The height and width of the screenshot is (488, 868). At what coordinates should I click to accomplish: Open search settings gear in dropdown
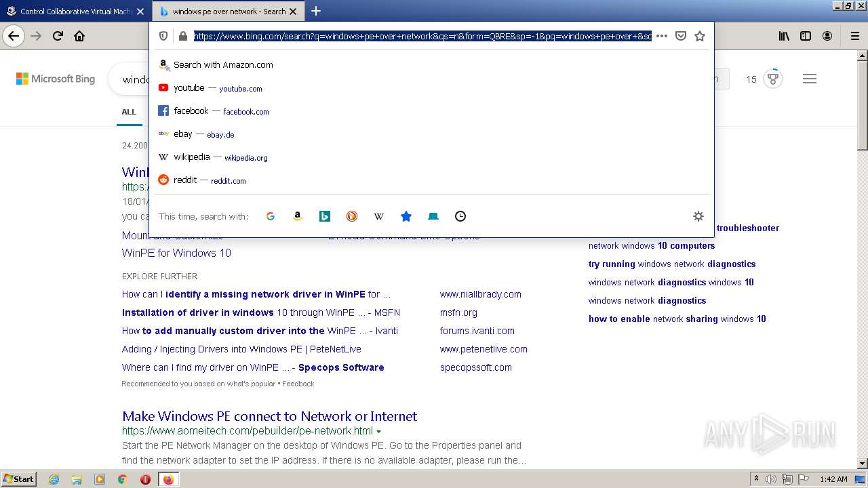click(x=698, y=216)
